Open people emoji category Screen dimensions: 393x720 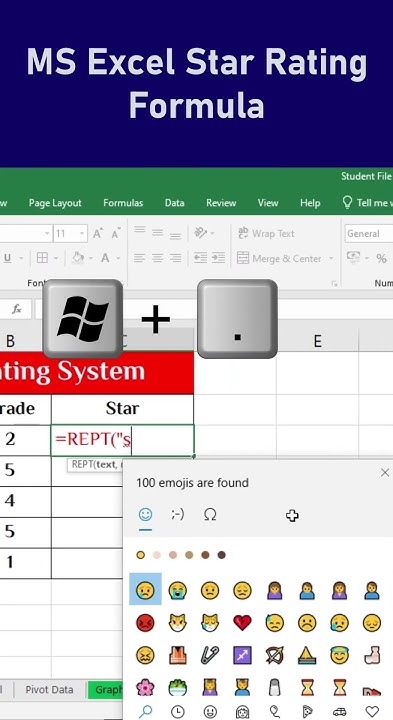click(x=242, y=712)
